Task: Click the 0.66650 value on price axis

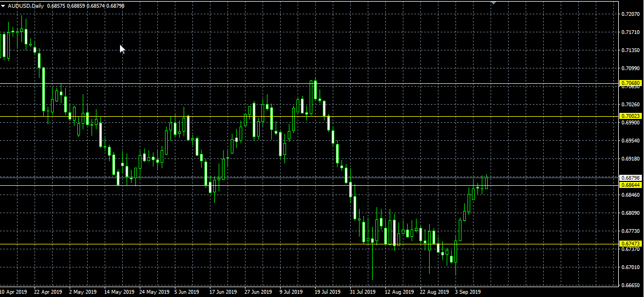Action: click(632, 285)
